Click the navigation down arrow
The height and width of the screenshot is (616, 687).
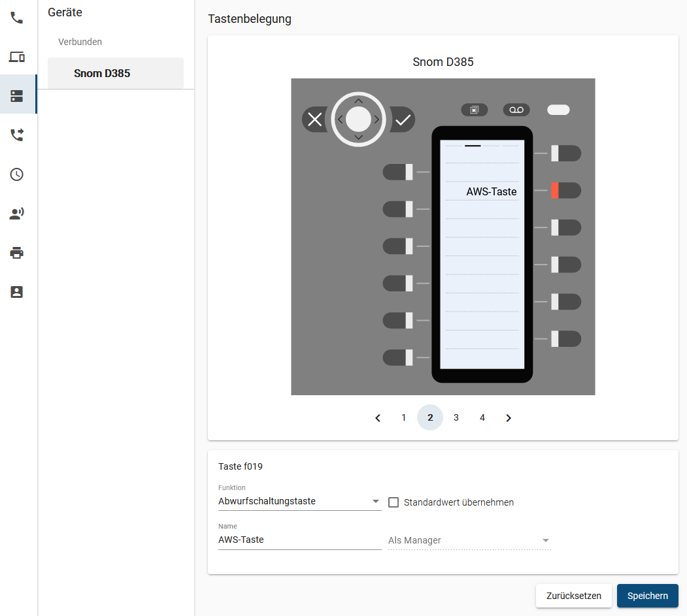click(358, 137)
